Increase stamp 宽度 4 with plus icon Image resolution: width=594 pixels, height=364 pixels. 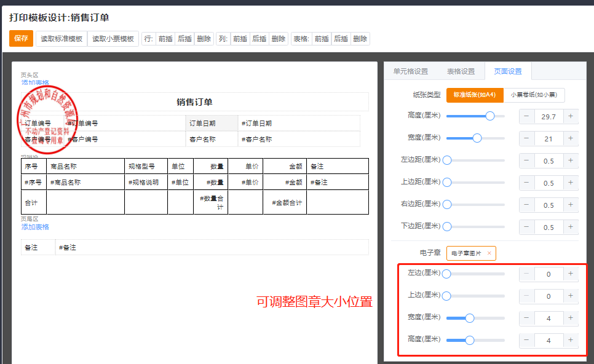click(571, 318)
